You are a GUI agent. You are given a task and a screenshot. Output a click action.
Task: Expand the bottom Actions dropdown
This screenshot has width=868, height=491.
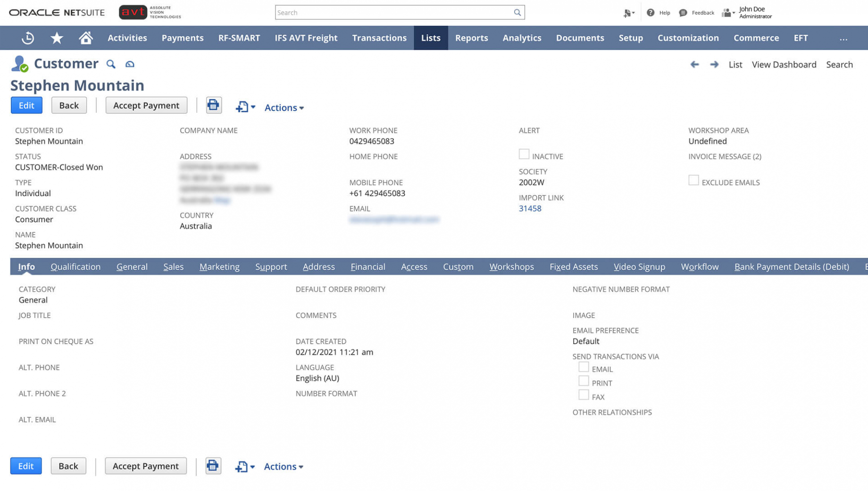click(x=284, y=466)
